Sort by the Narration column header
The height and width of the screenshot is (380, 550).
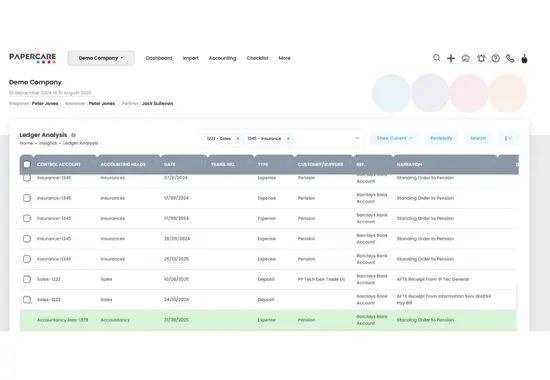pos(409,164)
